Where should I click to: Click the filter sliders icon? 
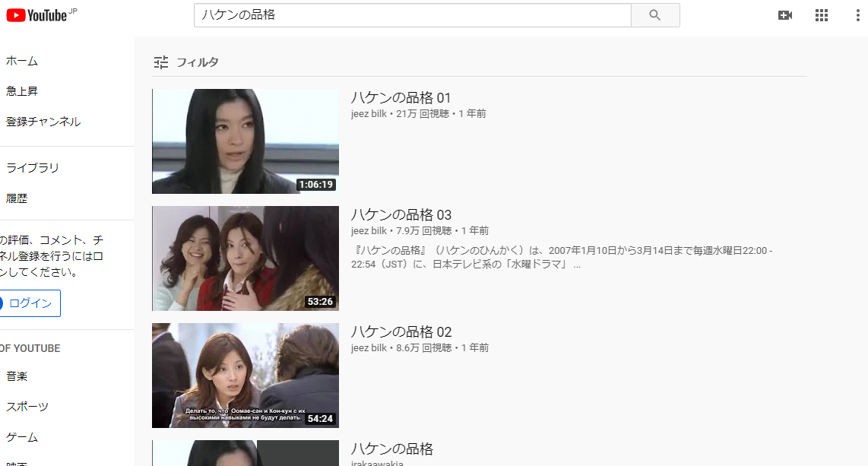[x=161, y=62]
